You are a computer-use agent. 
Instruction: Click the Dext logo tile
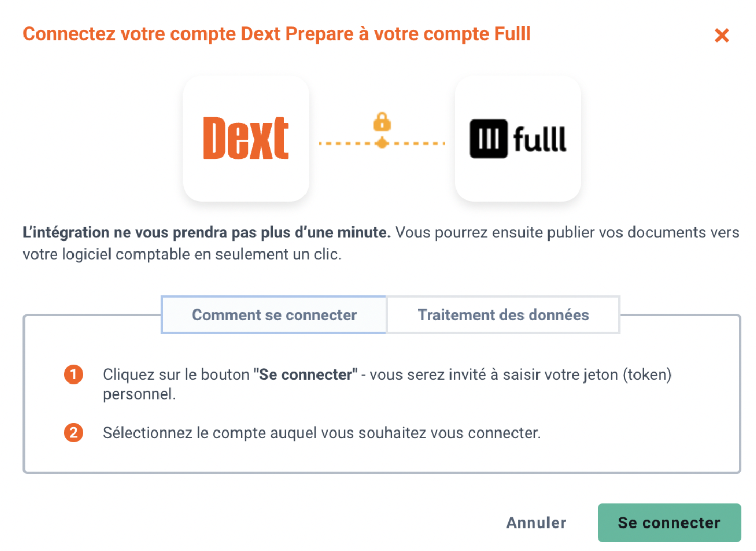point(246,138)
